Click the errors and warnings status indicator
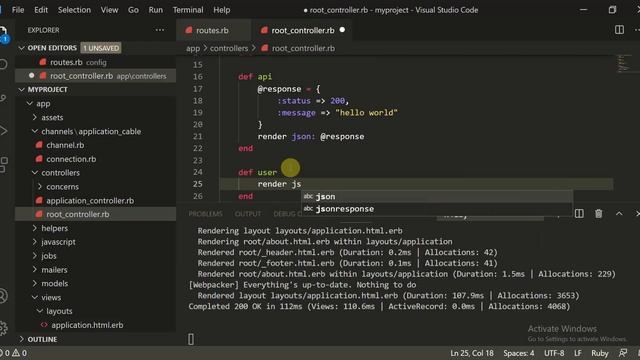The height and width of the screenshot is (360, 640). 14,353
